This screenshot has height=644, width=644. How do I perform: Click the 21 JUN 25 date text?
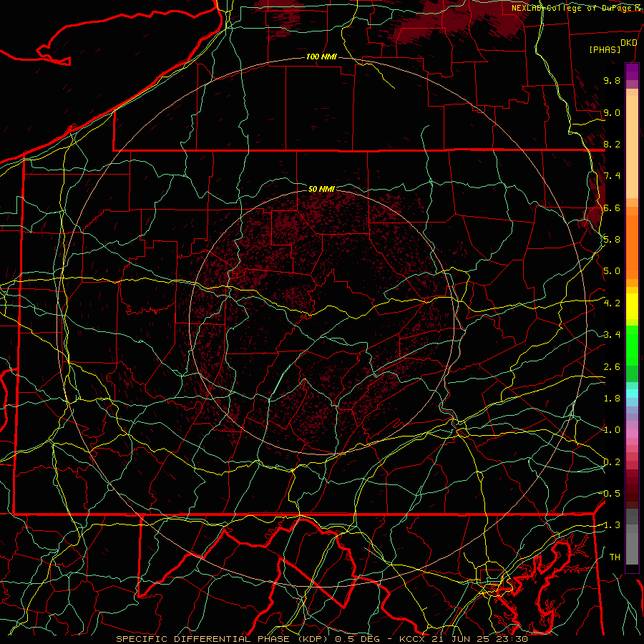point(461,639)
